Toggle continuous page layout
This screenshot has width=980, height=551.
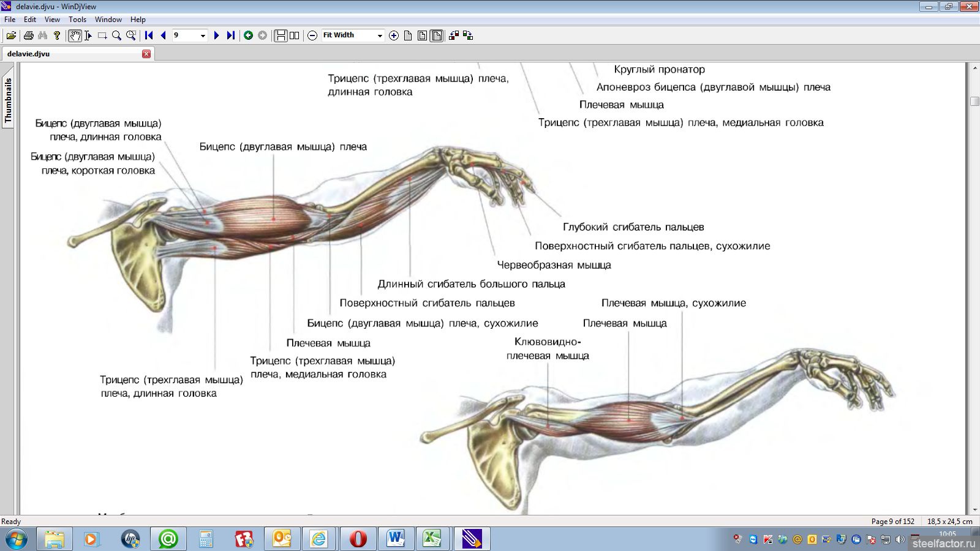[281, 36]
